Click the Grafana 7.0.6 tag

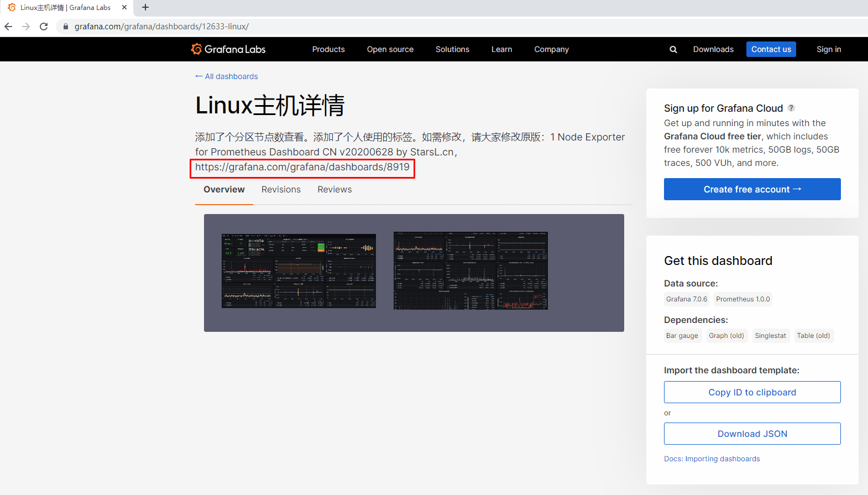(x=687, y=299)
